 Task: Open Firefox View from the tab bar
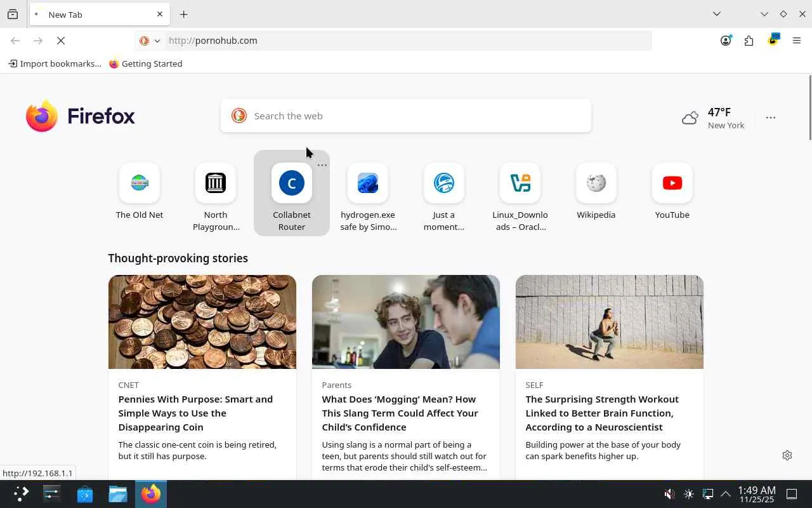(x=13, y=14)
